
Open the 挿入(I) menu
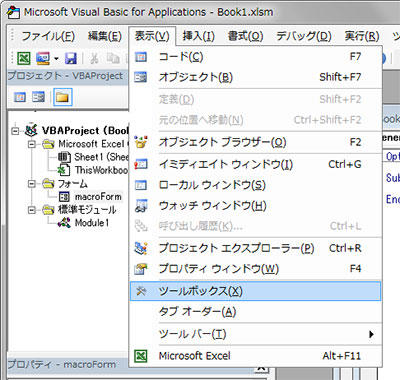click(x=198, y=36)
